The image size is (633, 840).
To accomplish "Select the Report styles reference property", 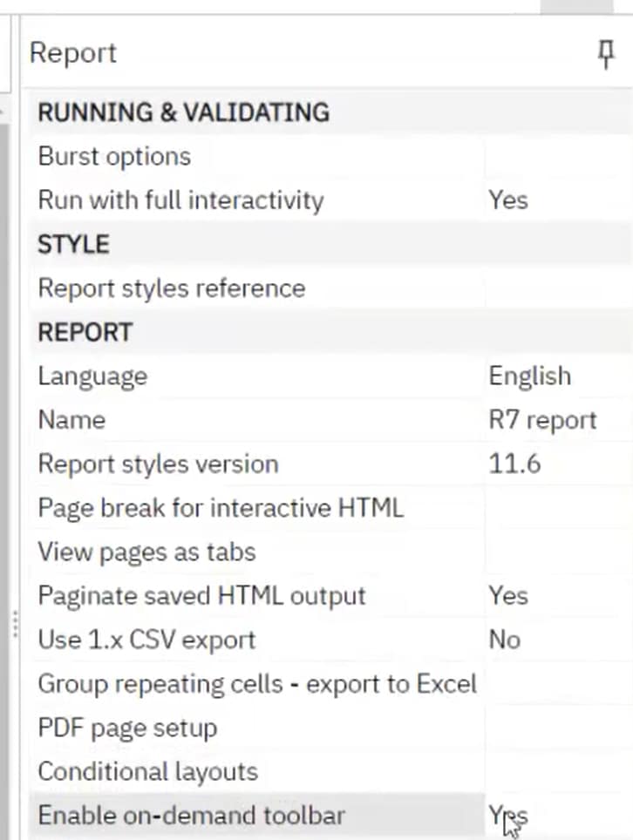I will tap(172, 288).
